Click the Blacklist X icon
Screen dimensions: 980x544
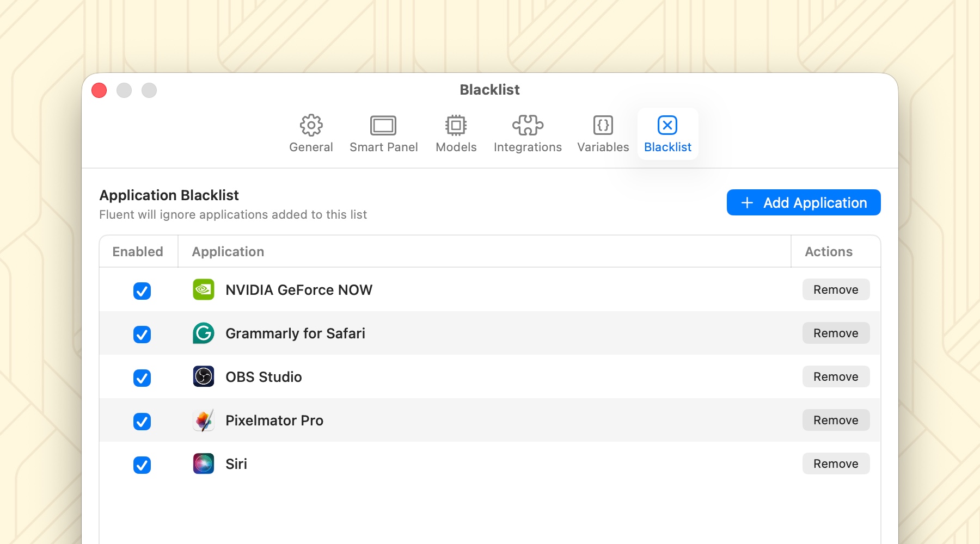667,125
